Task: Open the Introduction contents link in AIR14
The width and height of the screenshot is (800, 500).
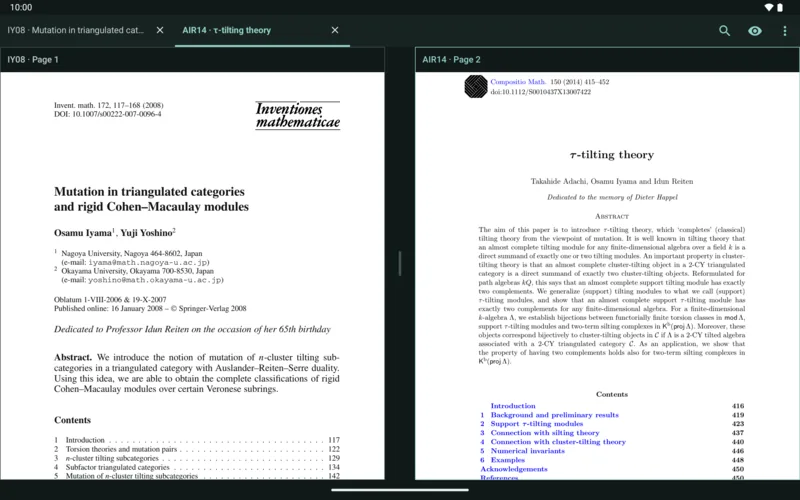Action: point(513,406)
